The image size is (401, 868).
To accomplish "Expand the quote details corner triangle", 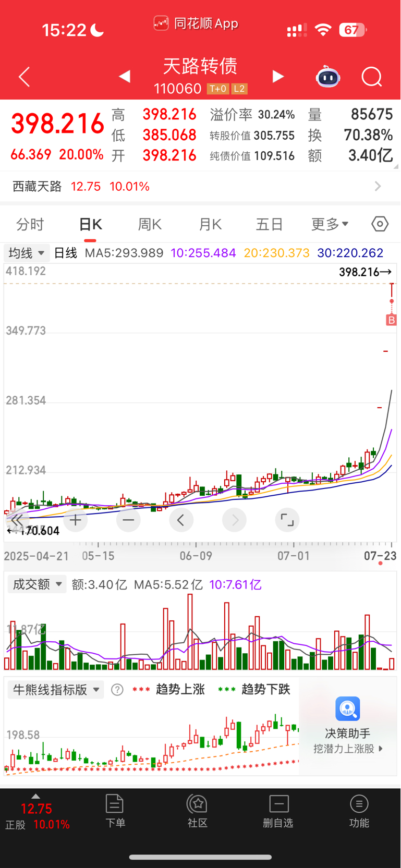I will pos(396,166).
